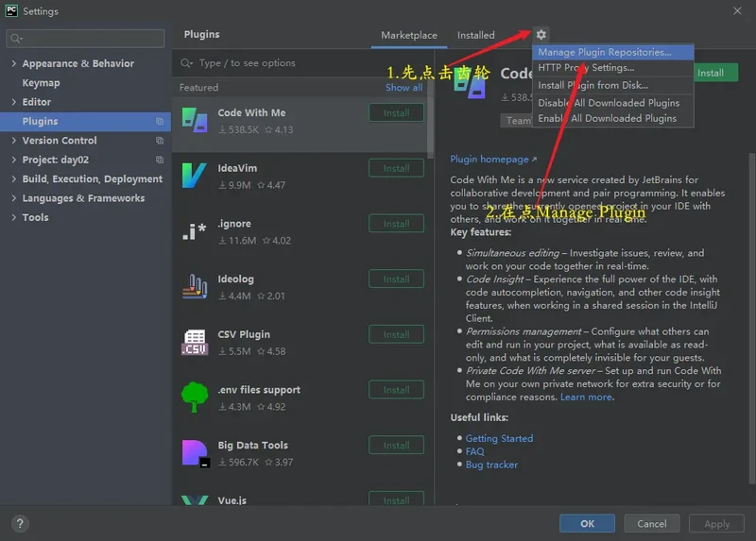Click the gear icon beside Installed tab

pyautogui.click(x=541, y=35)
